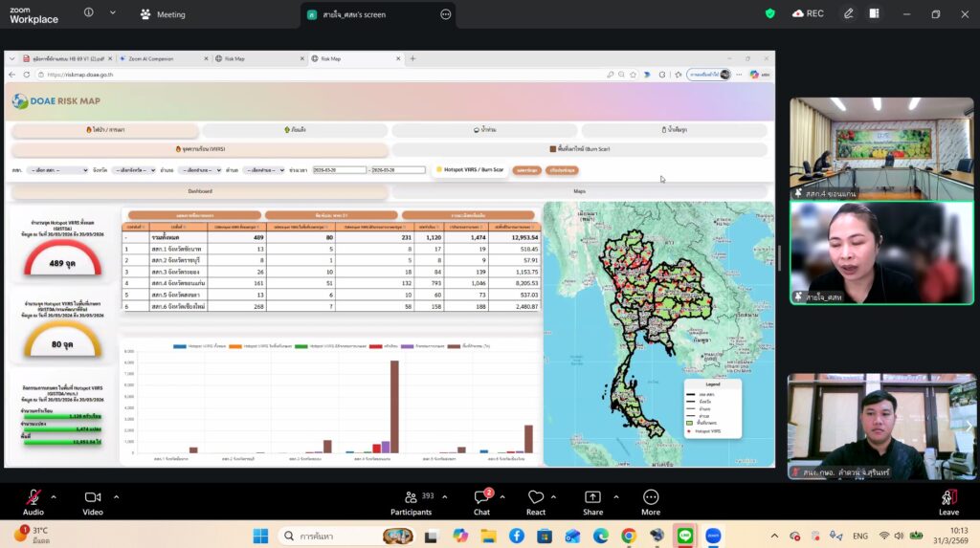Open the province selection dropdown

(x=132, y=170)
